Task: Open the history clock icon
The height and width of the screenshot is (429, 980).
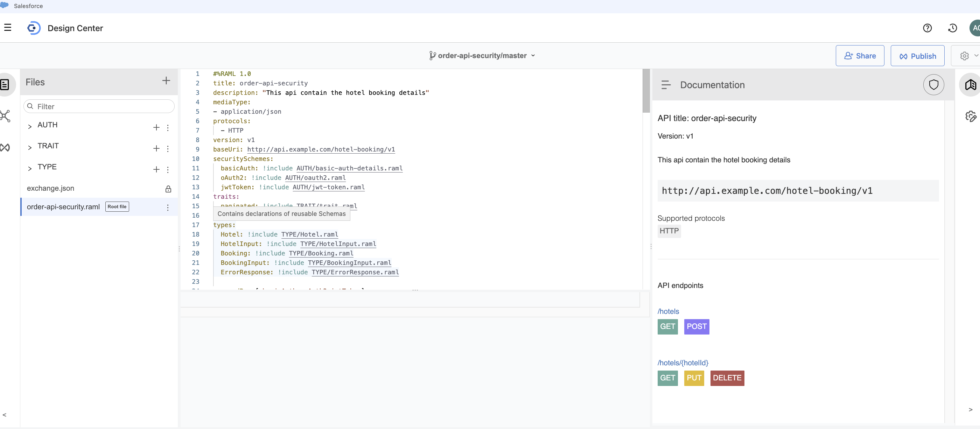Action: (x=953, y=28)
